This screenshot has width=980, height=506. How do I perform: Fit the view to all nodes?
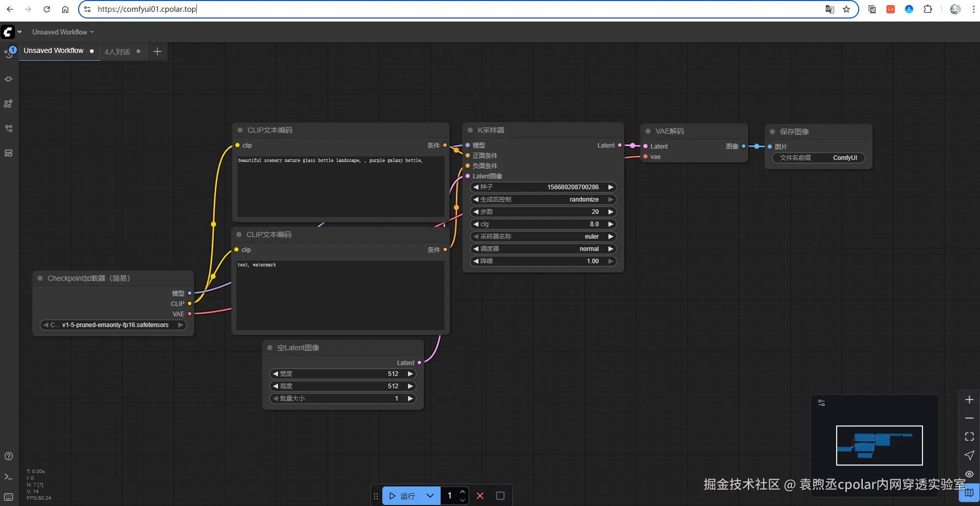[969, 437]
